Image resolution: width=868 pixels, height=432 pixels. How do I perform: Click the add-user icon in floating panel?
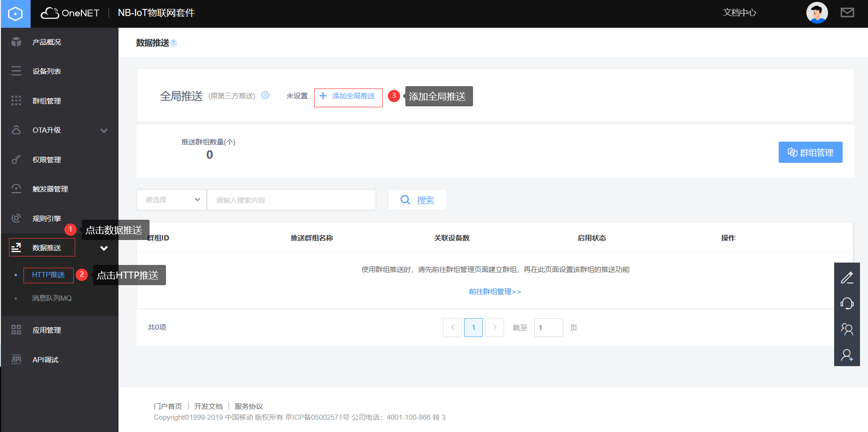[x=847, y=355]
